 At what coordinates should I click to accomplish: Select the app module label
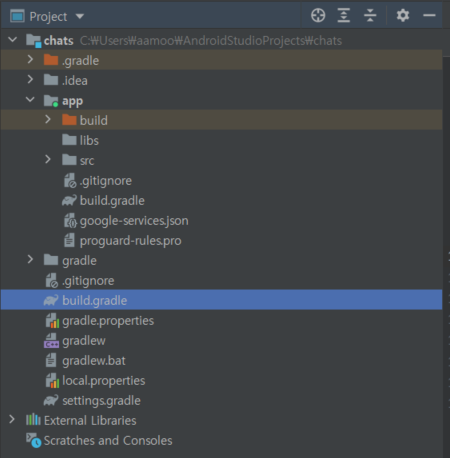(73, 101)
